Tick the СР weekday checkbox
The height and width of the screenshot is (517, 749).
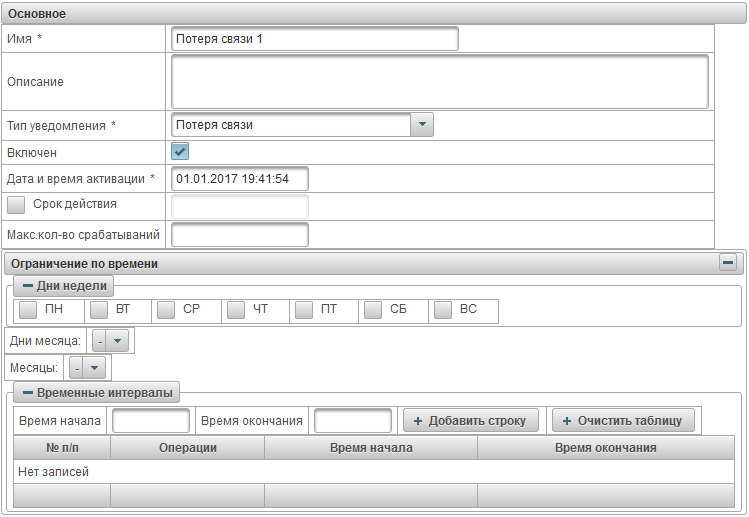(x=167, y=310)
